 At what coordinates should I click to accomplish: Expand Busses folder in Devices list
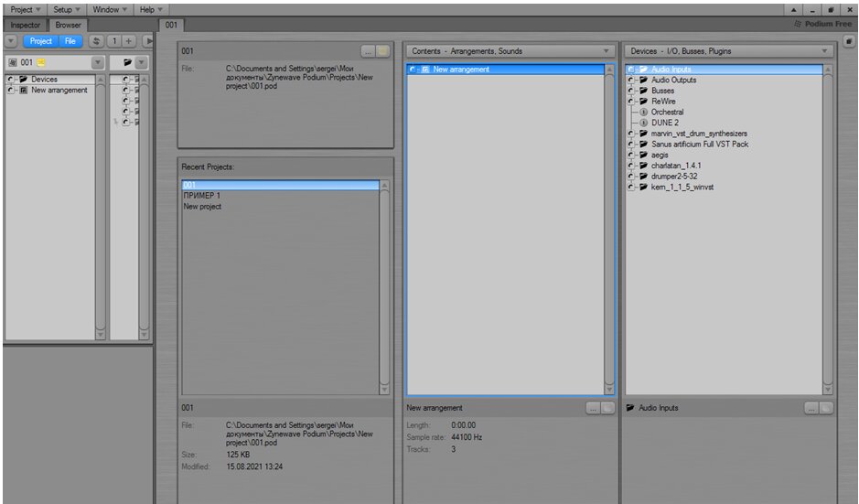630,91
